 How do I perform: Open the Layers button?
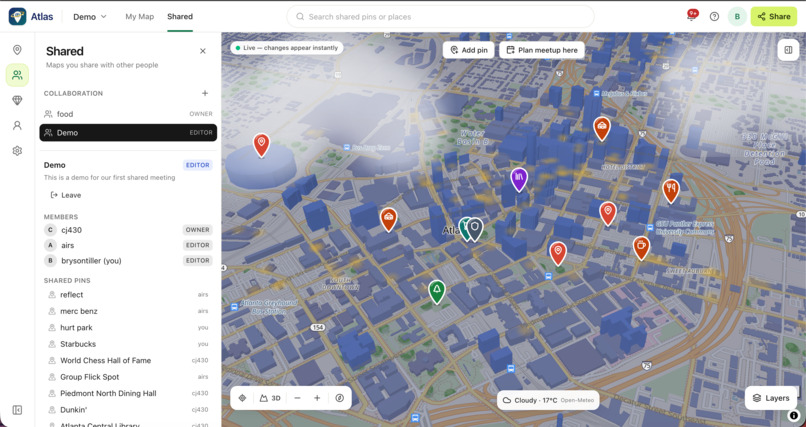(x=771, y=398)
